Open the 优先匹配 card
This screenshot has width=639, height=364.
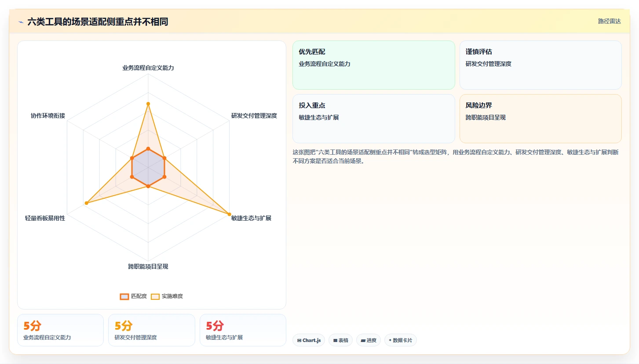(x=373, y=65)
